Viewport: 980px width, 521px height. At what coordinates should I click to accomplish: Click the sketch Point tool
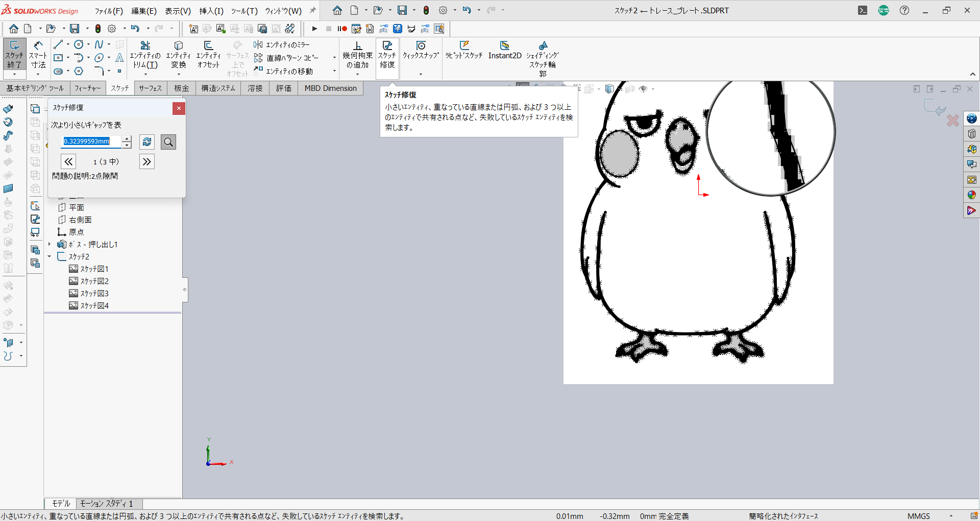[x=119, y=71]
